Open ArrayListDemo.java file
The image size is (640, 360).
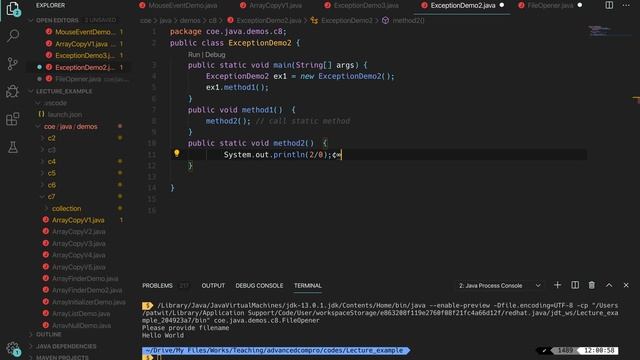[81, 314]
